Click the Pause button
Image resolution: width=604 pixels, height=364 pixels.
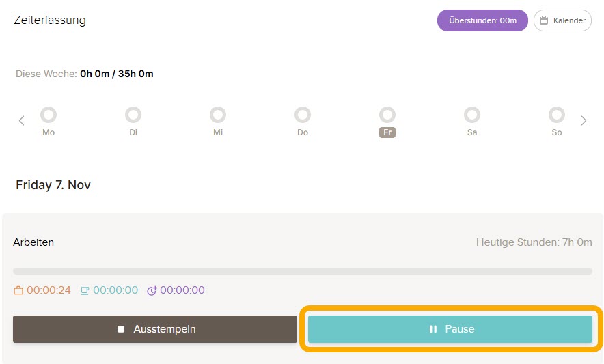[x=450, y=329]
